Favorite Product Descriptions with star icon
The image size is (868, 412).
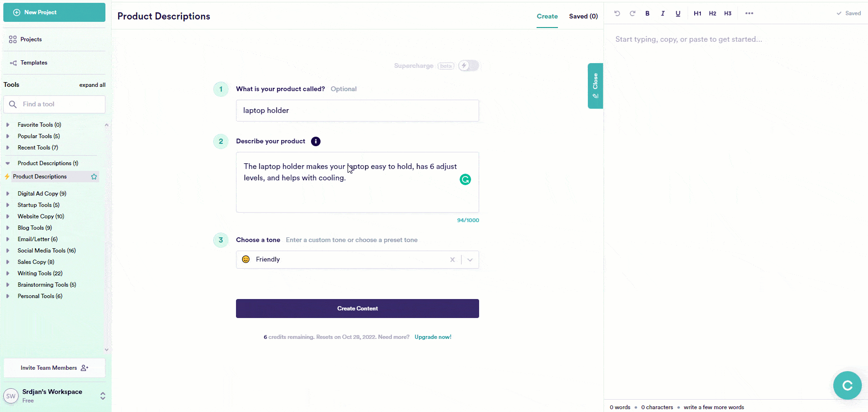tap(94, 177)
